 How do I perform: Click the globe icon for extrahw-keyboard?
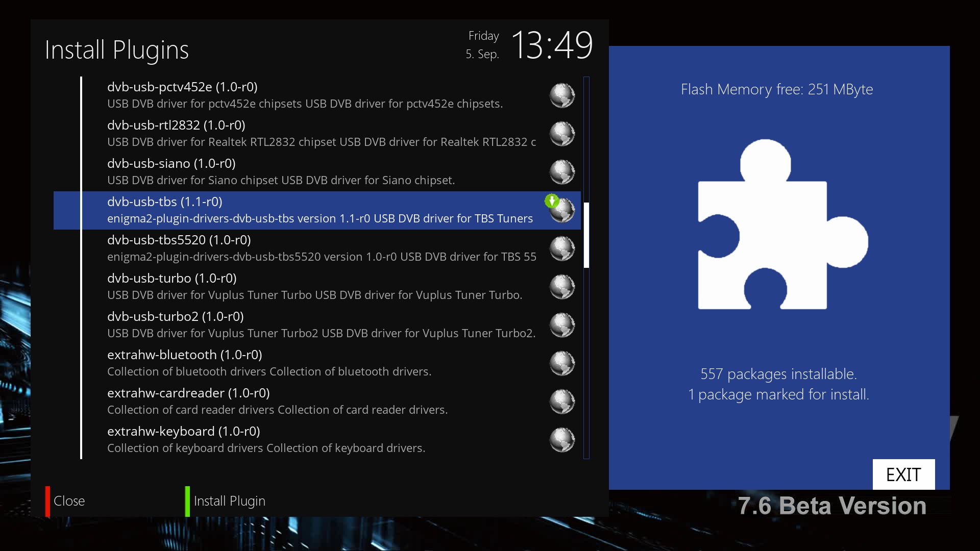click(562, 440)
